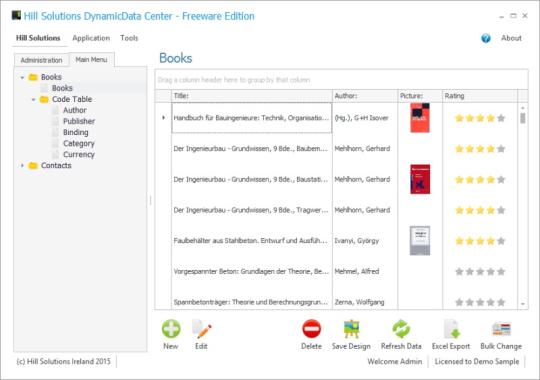Click the red Delete icon
Image resolution: width=540 pixels, height=380 pixels.
point(312,329)
